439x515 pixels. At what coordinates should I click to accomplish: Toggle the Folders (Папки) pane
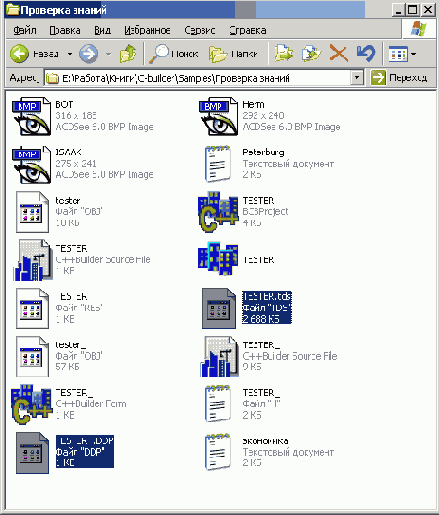[233, 54]
